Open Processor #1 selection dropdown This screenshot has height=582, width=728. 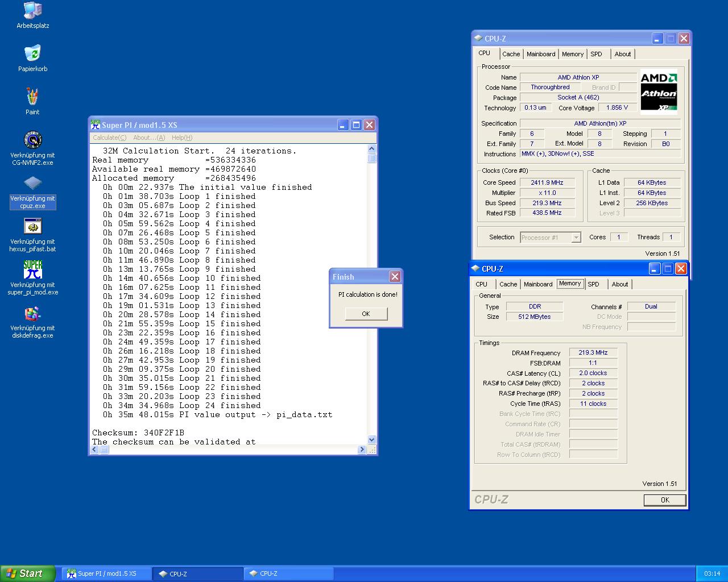click(x=551, y=238)
